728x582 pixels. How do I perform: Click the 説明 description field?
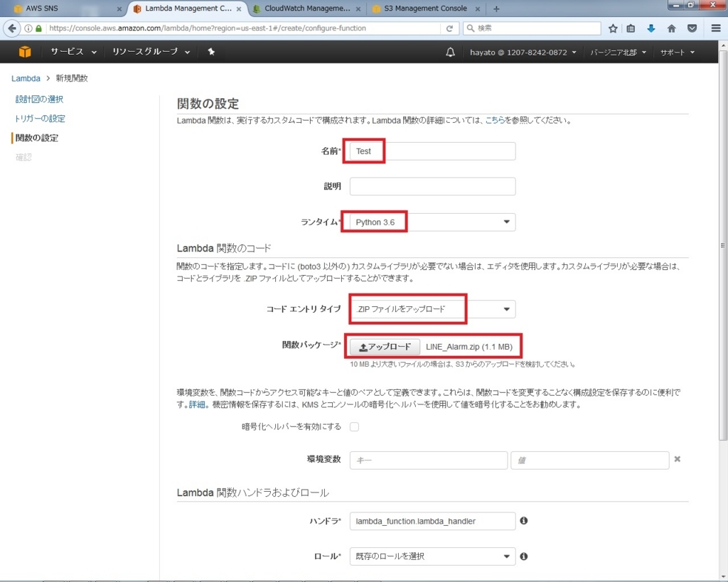(x=432, y=186)
